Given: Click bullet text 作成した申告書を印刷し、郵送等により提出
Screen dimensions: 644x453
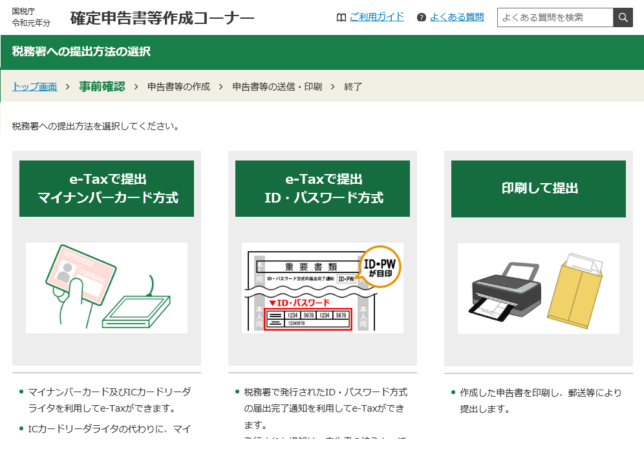Looking at the screenshot, I should click(541, 400).
